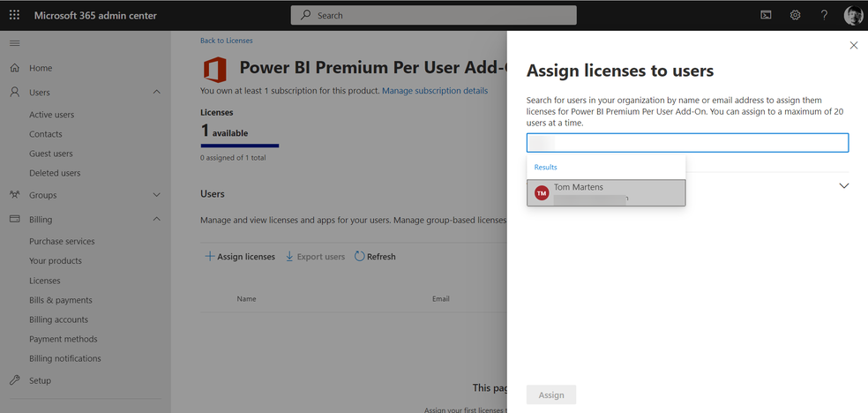
Task: Click the Home house icon
Action: pyautogui.click(x=15, y=68)
